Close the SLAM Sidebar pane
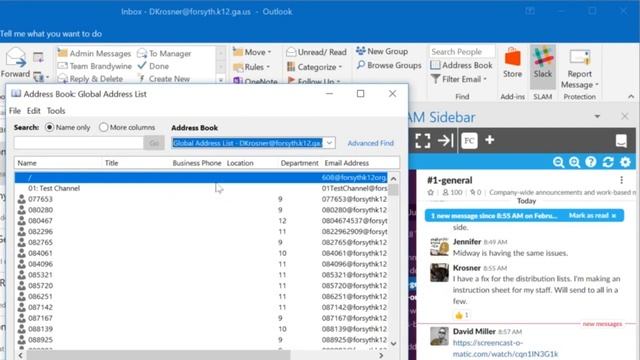The width and height of the screenshot is (640, 360). (x=624, y=116)
